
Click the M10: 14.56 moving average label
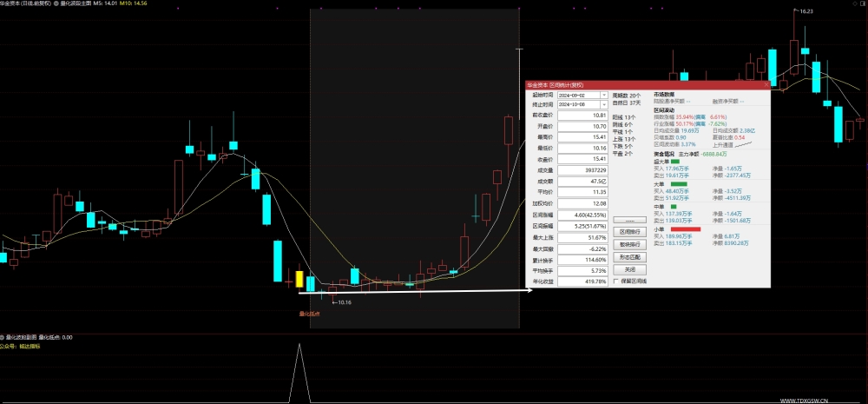point(134,3)
